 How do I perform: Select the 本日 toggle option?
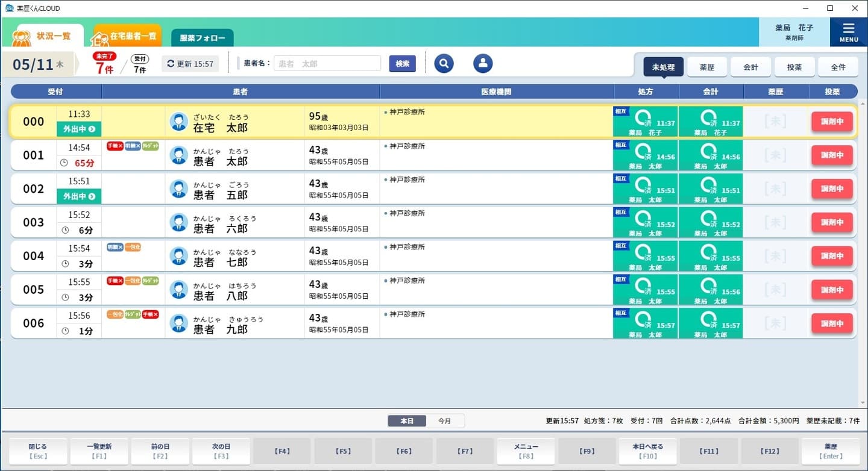pyautogui.click(x=407, y=421)
